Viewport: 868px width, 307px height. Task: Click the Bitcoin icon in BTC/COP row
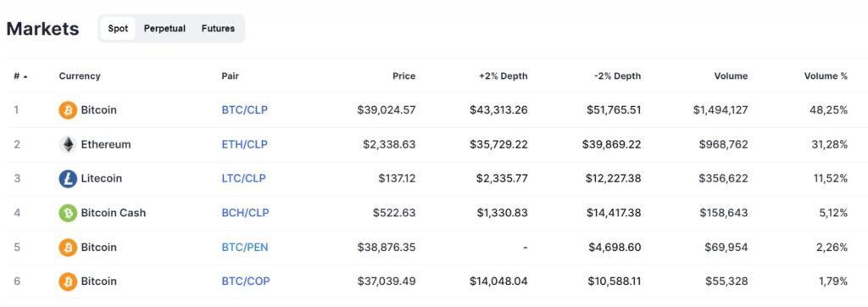coord(68,282)
